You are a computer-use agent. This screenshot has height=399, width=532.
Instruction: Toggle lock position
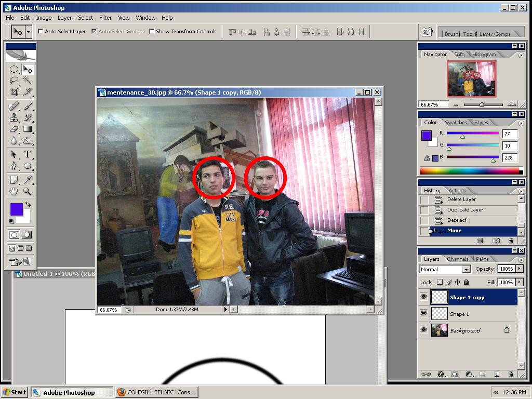click(457, 282)
